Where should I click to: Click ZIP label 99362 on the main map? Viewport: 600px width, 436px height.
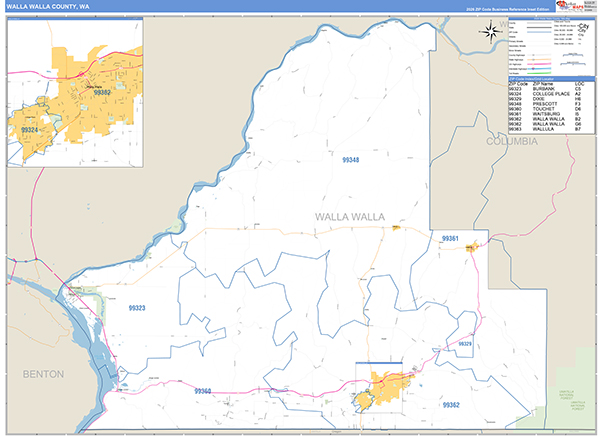(451, 405)
